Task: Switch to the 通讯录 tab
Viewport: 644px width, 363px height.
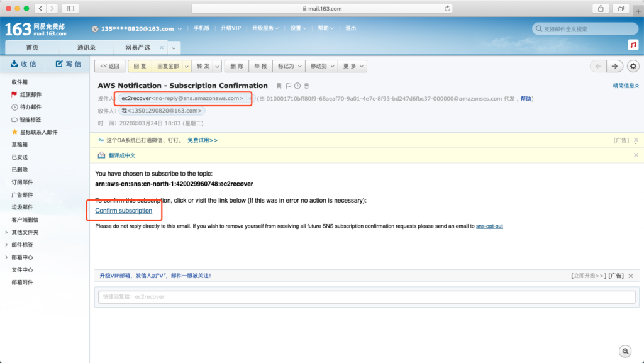Action: tap(86, 48)
